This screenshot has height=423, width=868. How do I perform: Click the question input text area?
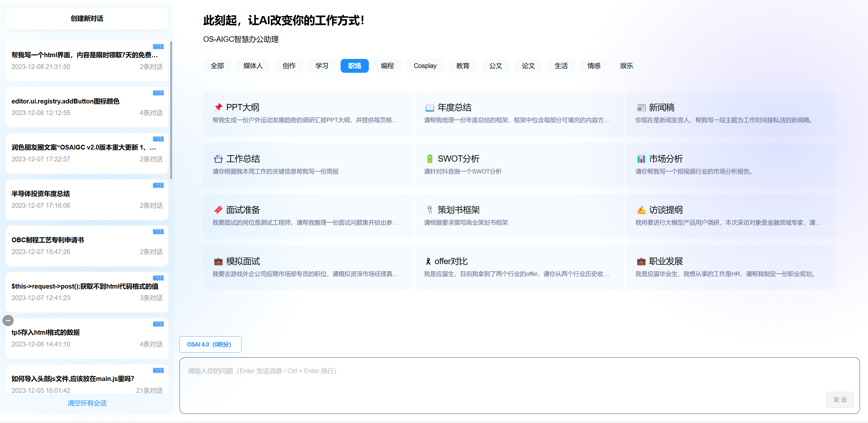pos(519,385)
